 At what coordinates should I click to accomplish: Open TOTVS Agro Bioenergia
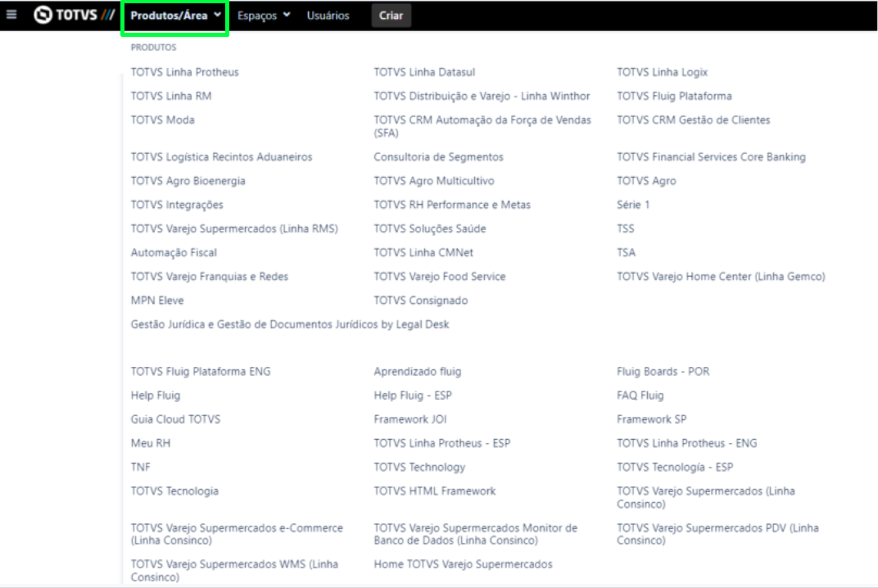click(x=188, y=182)
